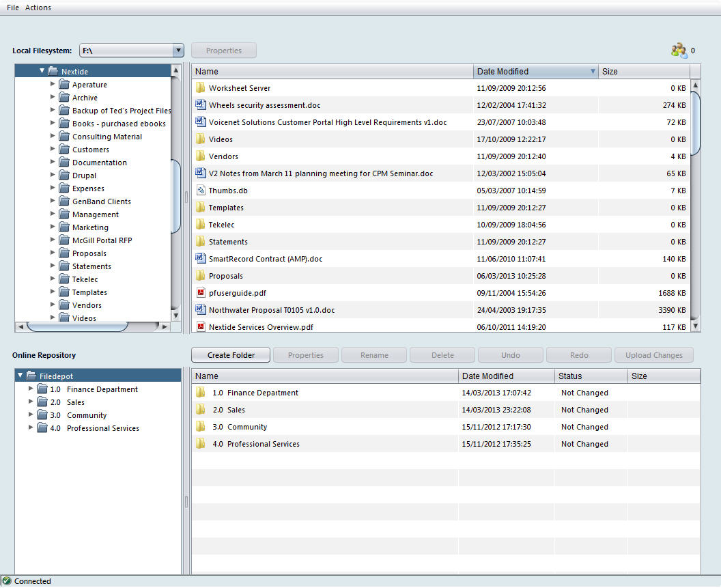Open the Actions menu
Image resolution: width=721 pixels, height=588 pixels.
(x=38, y=8)
